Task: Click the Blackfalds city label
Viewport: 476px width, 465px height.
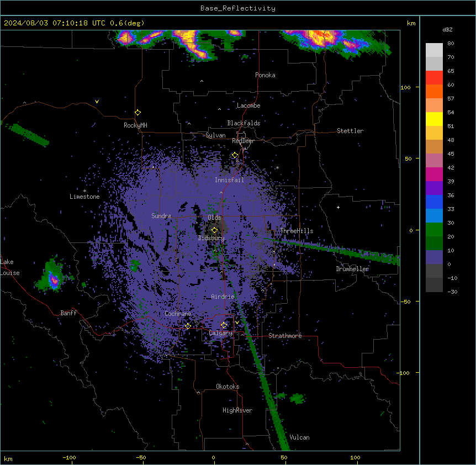Action: coord(244,123)
